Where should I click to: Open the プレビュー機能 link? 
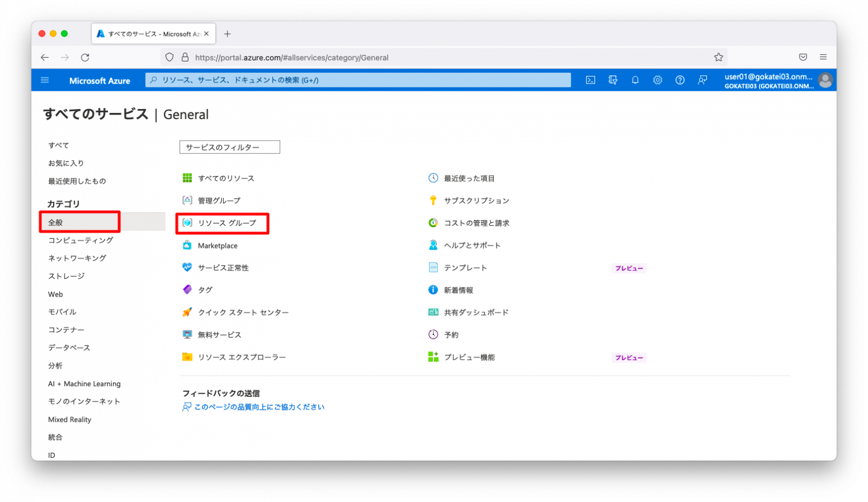(x=470, y=357)
